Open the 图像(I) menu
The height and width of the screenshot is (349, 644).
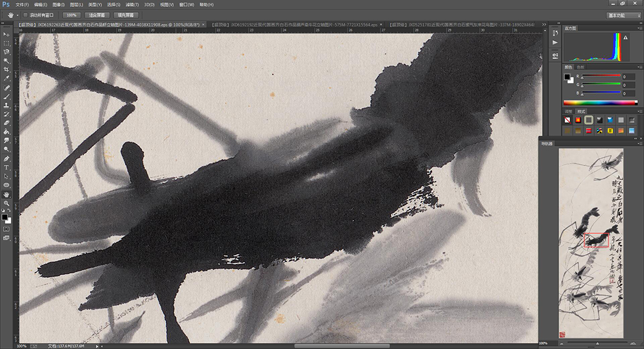coord(58,4)
